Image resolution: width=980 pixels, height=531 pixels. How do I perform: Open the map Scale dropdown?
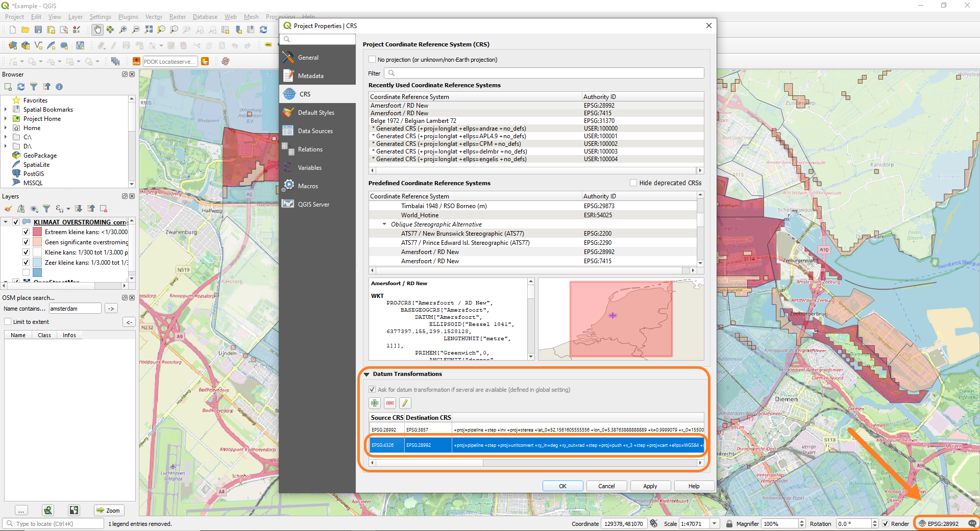click(715, 523)
